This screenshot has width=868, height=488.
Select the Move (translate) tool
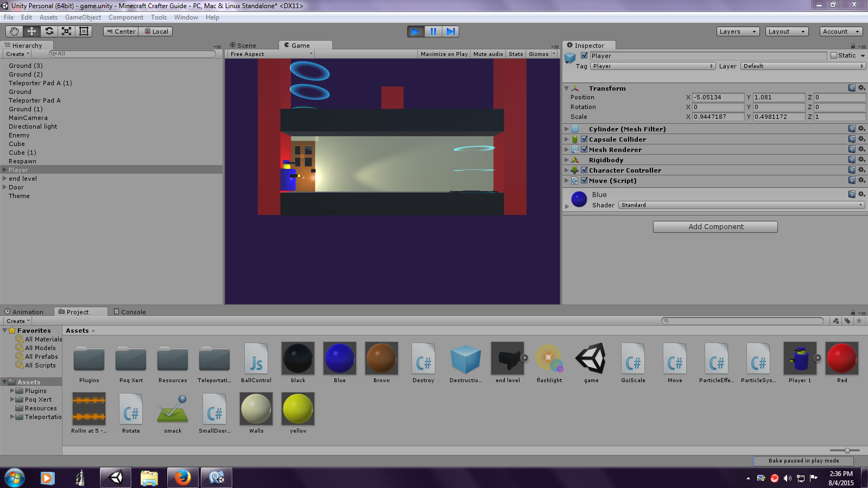click(31, 31)
